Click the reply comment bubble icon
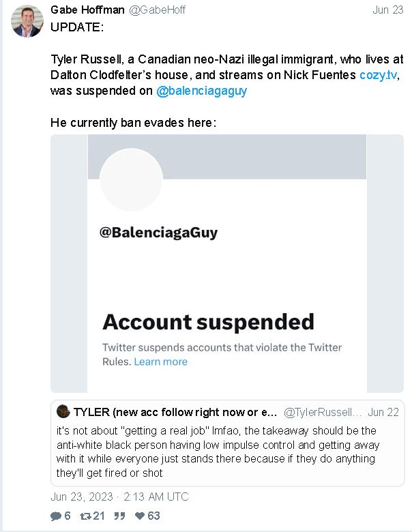 pyautogui.click(x=56, y=516)
